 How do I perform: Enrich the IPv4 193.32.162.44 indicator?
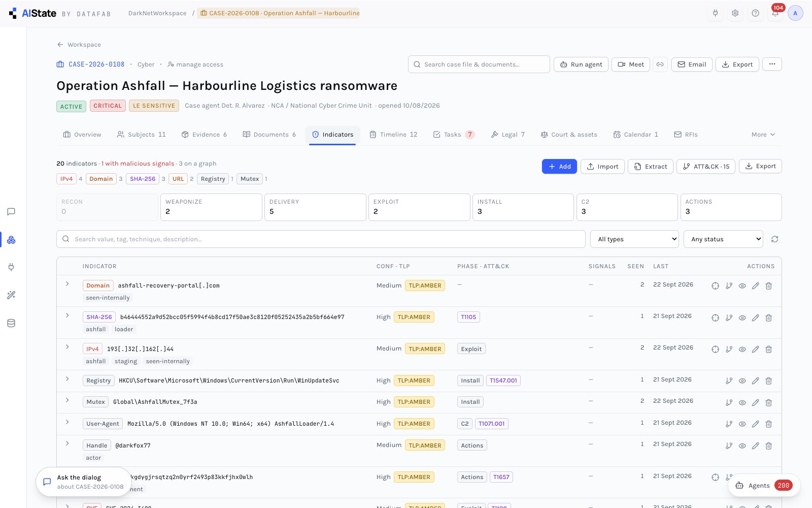click(715, 350)
